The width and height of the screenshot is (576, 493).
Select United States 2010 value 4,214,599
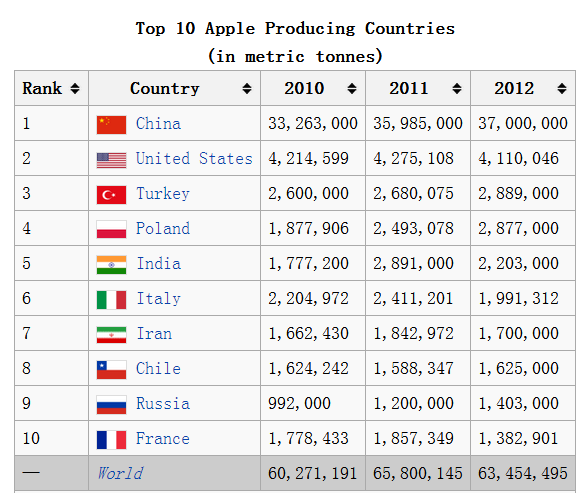click(x=308, y=159)
